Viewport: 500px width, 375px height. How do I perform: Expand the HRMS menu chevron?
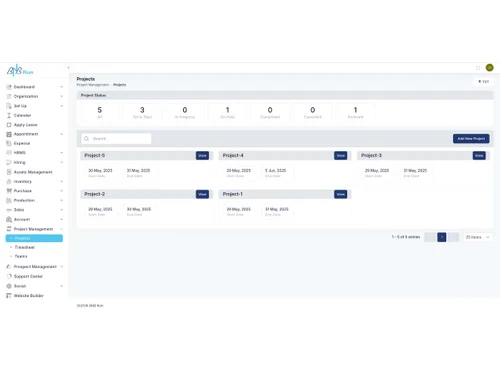pyautogui.click(x=61, y=153)
